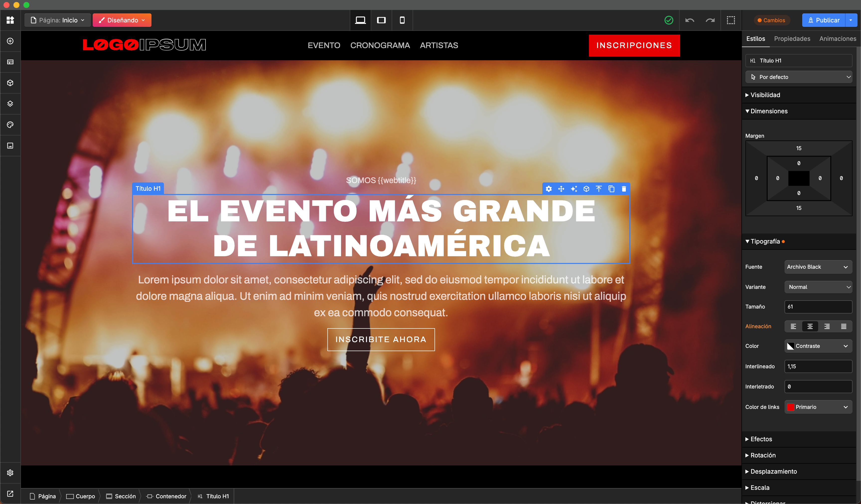Viewport: 861px width, 504px height.
Task: Open the image library icon in sidebar
Action: (x=10, y=145)
